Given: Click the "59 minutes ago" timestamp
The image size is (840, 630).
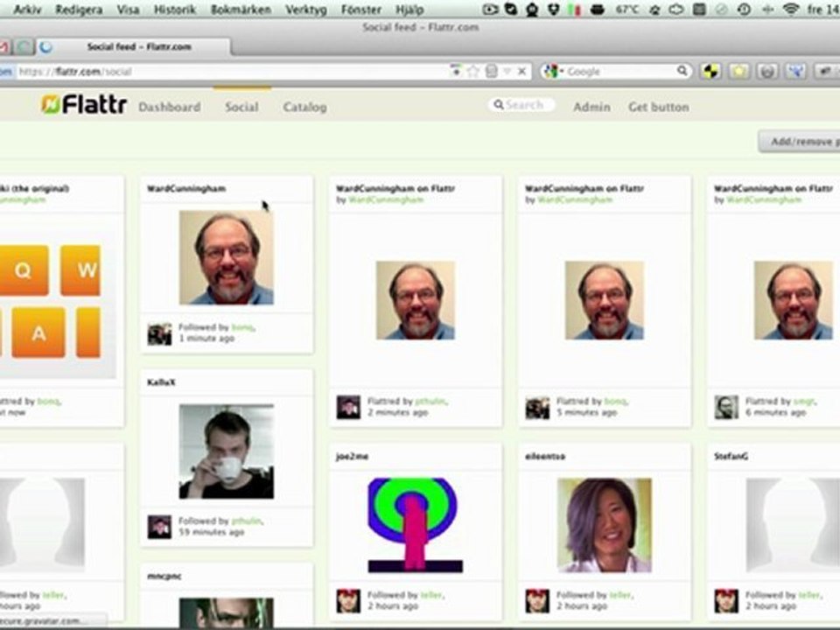Looking at the screenshot, I should [x=211, y=532].
